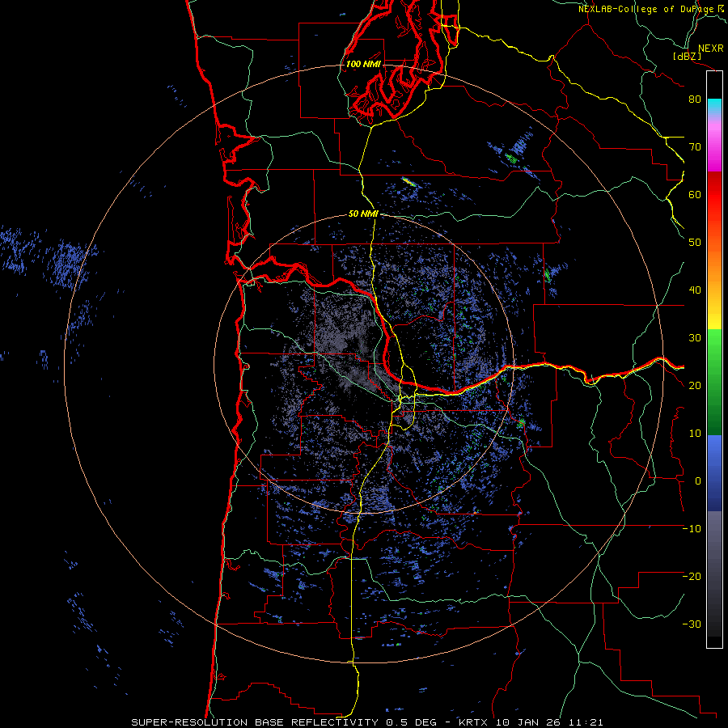This screenshot has width=728, height=728.
Task: Click the 80 value on the dBZ scale
Action: click(x=695, y=99)
